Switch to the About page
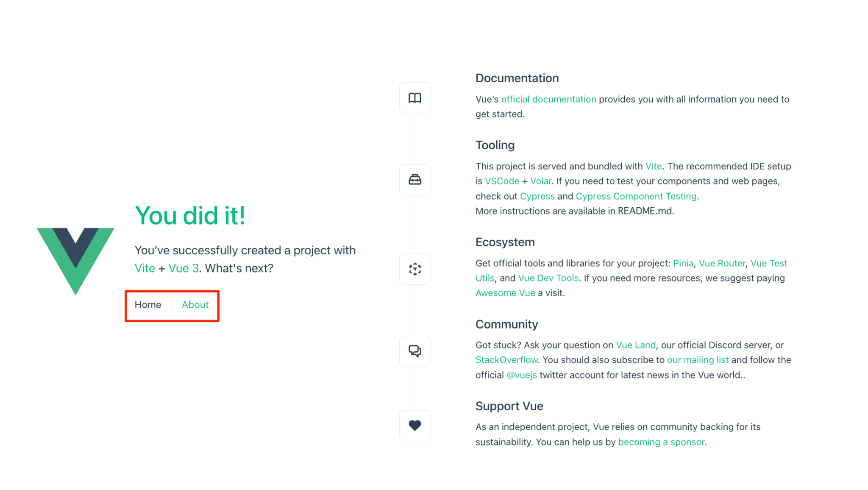 click(x=195, y=305)
